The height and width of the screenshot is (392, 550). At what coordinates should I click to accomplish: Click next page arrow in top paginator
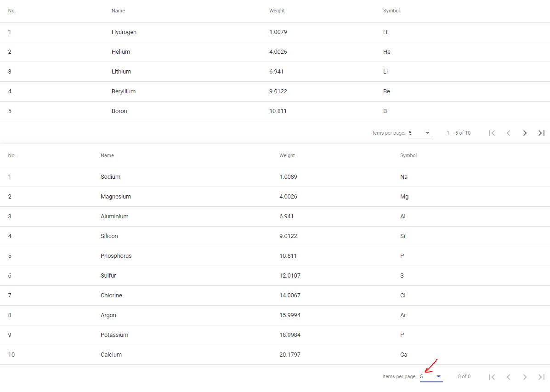pos(525,133)
